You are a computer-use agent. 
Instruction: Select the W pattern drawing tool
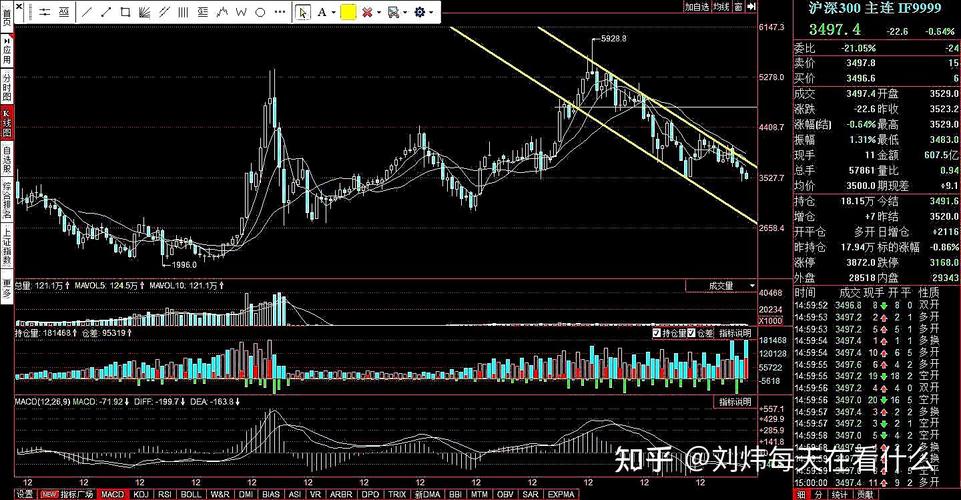click(x=241, y=12)
